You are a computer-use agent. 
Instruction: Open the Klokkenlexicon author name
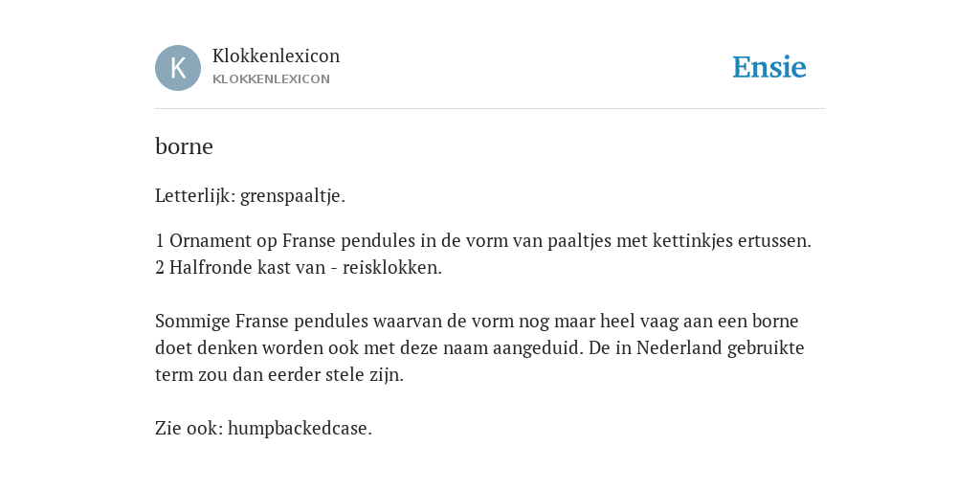coord(277,56)
